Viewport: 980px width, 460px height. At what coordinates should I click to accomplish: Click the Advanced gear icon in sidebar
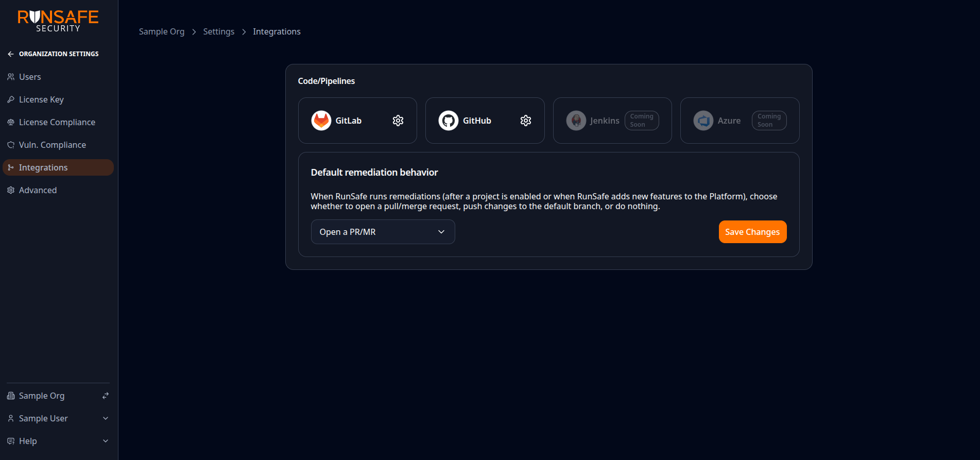point(11,190)
